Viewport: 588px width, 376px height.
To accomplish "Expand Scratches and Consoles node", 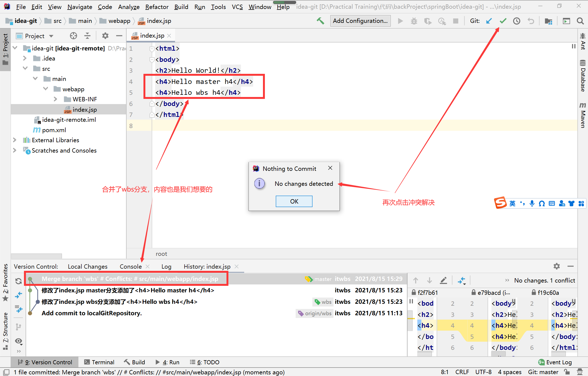I will coord(15,150).
